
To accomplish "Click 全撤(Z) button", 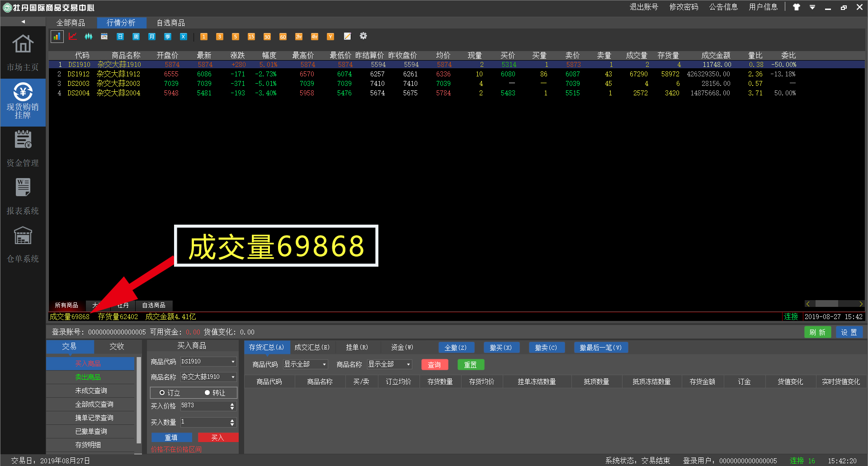I will [x=456, y=348].
